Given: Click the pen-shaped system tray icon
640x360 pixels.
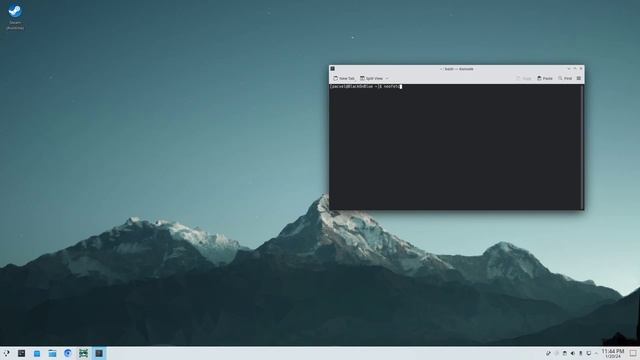Looking at the screenshot, I should [x=548, y=353].
